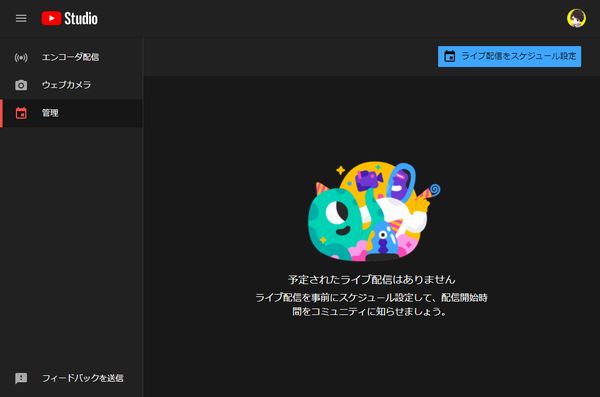Click the calendar icon inside the schedule button
The height and width of the screenshot is (397, 600).
coord(450,56)
